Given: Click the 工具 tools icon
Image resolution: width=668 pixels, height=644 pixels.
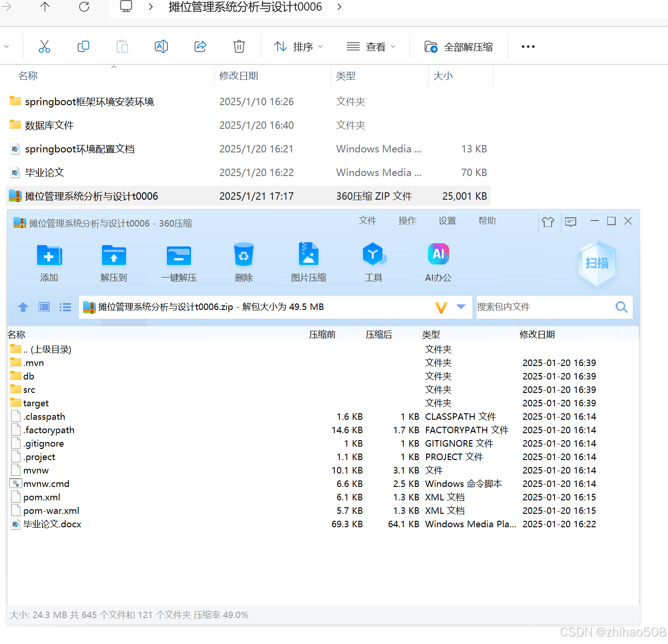Looking at the screenshot, I should (374, 263).
